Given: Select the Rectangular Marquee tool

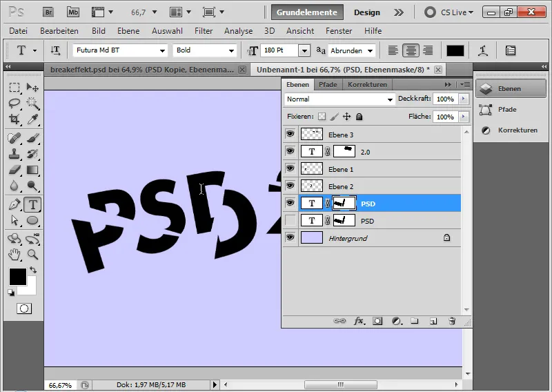Looking at the screenshot, I should click(14, 88).
